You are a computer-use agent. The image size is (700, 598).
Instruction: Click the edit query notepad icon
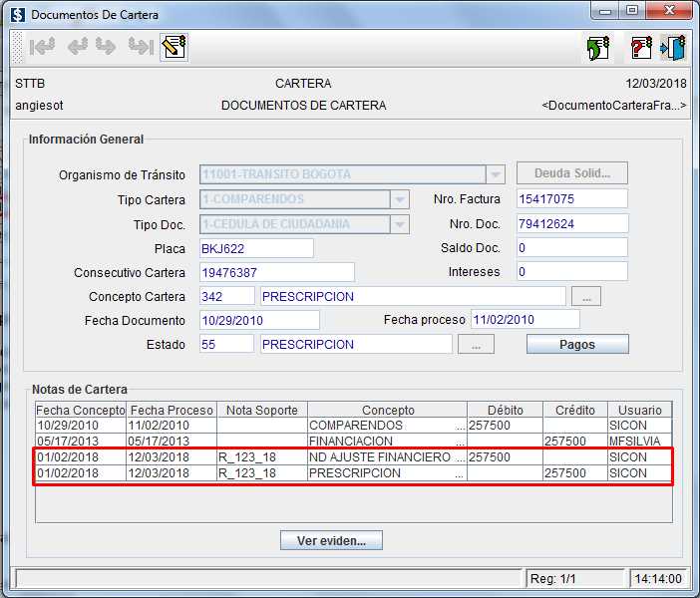point(175,47)
